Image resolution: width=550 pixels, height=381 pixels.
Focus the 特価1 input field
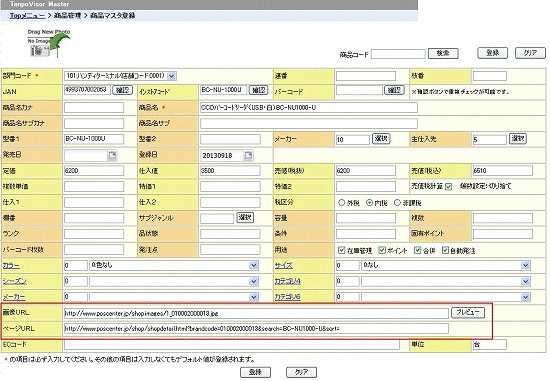pos(230,186)
